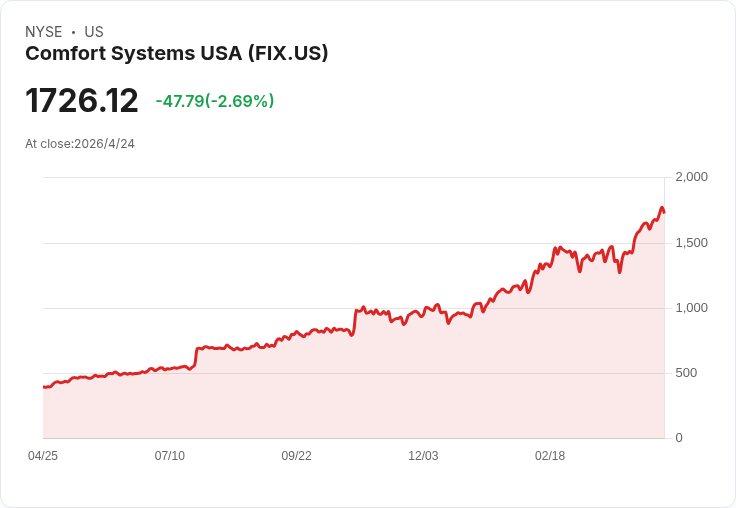Click the Comfort Systems USA (FIX.US) title

(x=176, y=53)
